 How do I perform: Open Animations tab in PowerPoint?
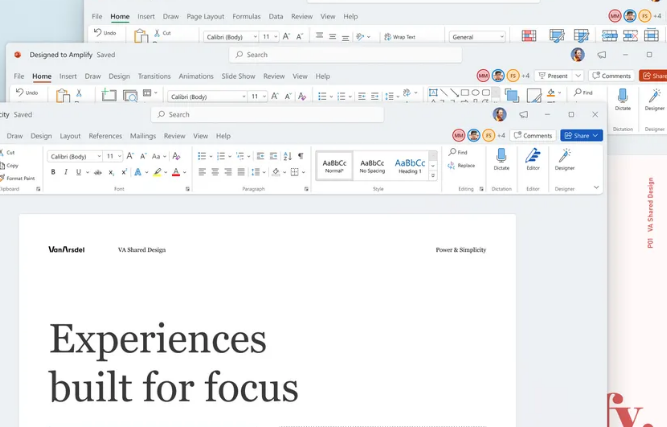pyautogui.click(x=196, y=76)
